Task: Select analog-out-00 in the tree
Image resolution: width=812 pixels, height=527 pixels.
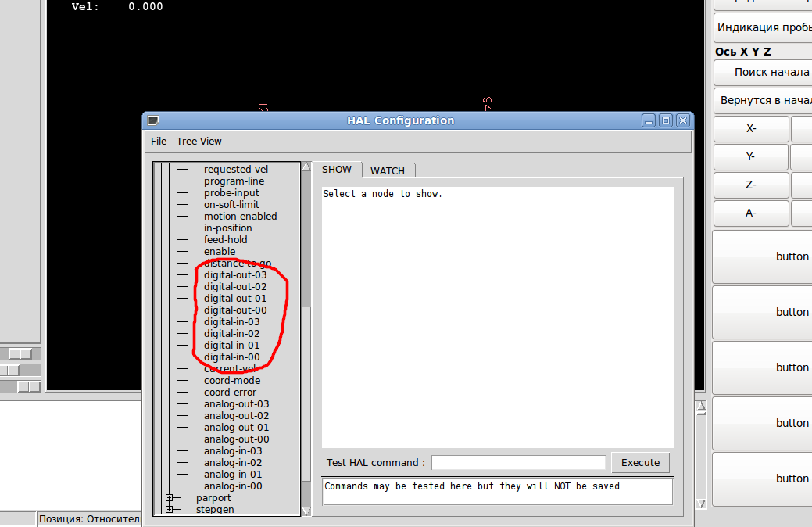Action: [236, 439]
